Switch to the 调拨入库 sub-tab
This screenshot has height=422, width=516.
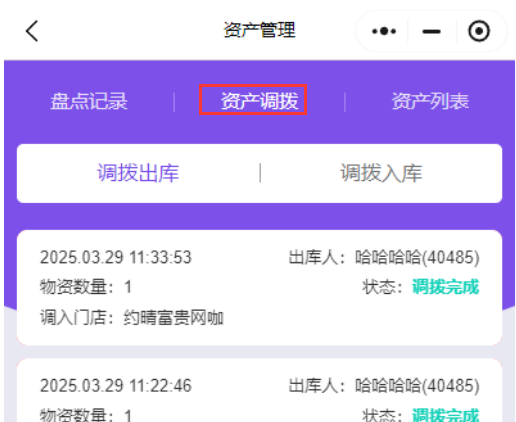click(x=381, y=173)
